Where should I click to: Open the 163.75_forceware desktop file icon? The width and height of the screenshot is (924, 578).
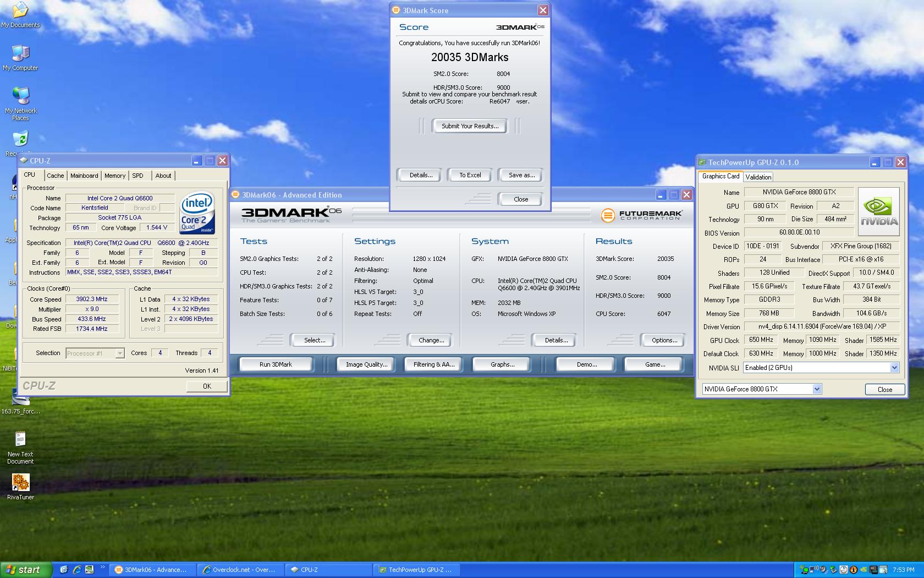click(20, 402)
